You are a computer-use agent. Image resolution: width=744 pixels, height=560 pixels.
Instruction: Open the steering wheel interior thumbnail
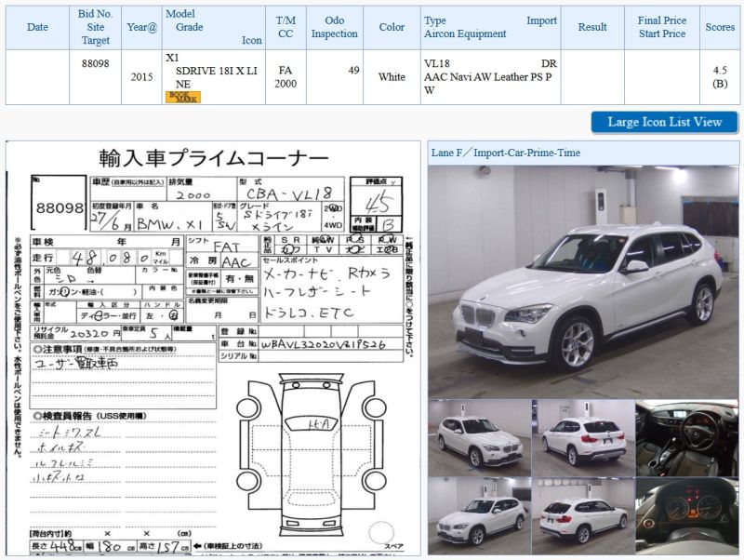pos(687,437)
